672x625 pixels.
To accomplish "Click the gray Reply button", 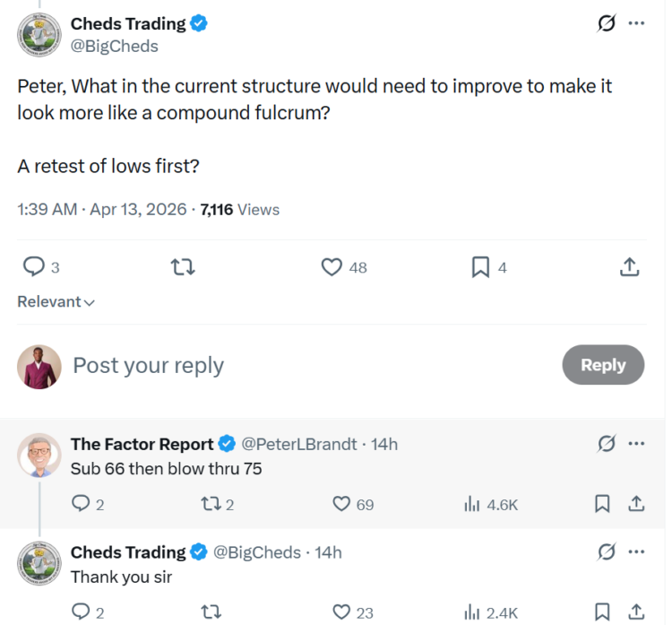I will [x=603, y=365].
